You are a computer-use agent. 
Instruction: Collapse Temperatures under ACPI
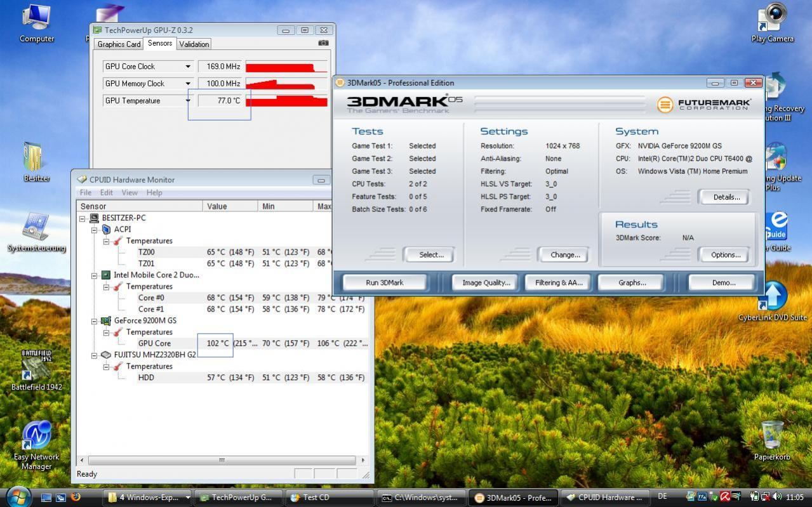(x=107, y=240)
